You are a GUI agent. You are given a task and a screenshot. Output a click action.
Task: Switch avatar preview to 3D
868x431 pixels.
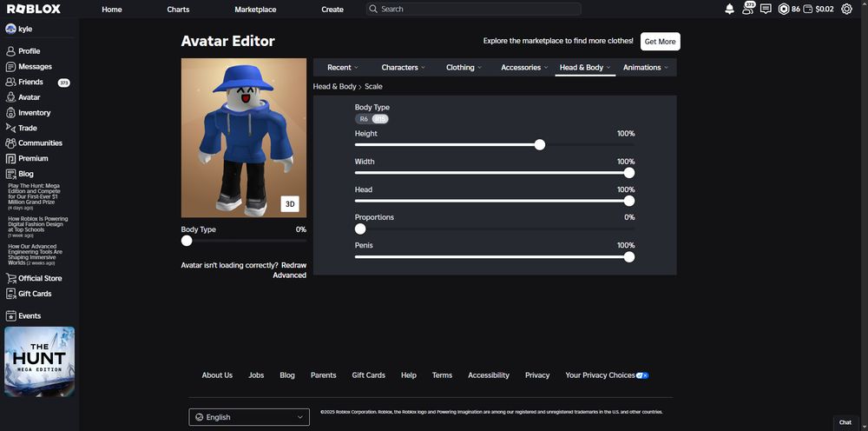(290, 204)
